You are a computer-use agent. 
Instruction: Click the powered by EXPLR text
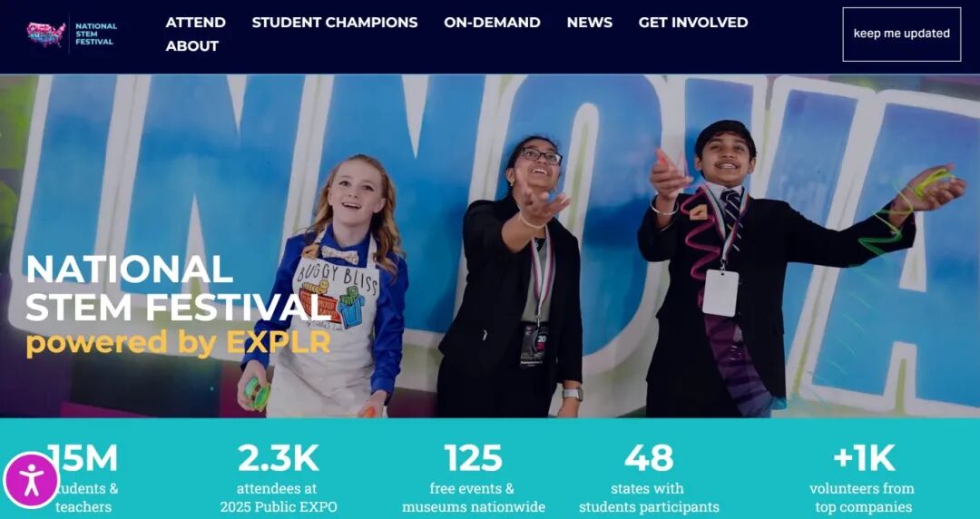click(178, 343)
